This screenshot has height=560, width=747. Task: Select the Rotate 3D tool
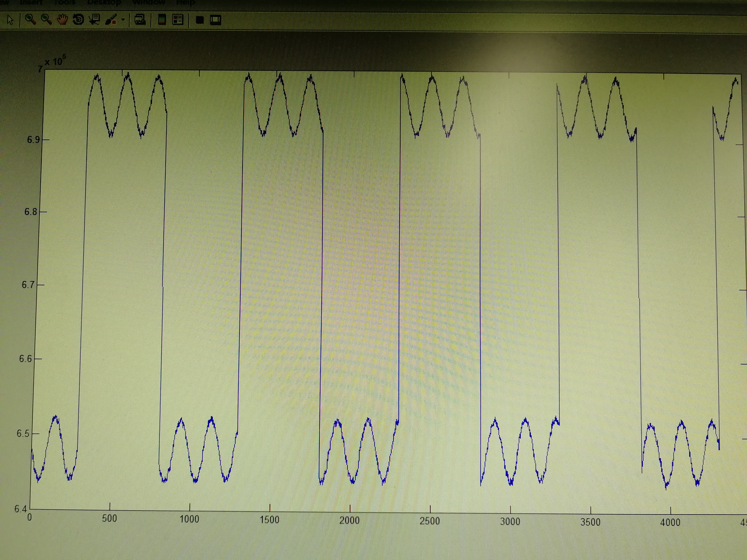coord(78,20)
